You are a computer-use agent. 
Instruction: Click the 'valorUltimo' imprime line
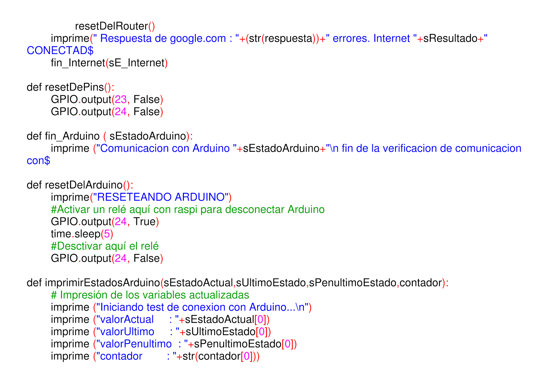(x=161, y=332)
